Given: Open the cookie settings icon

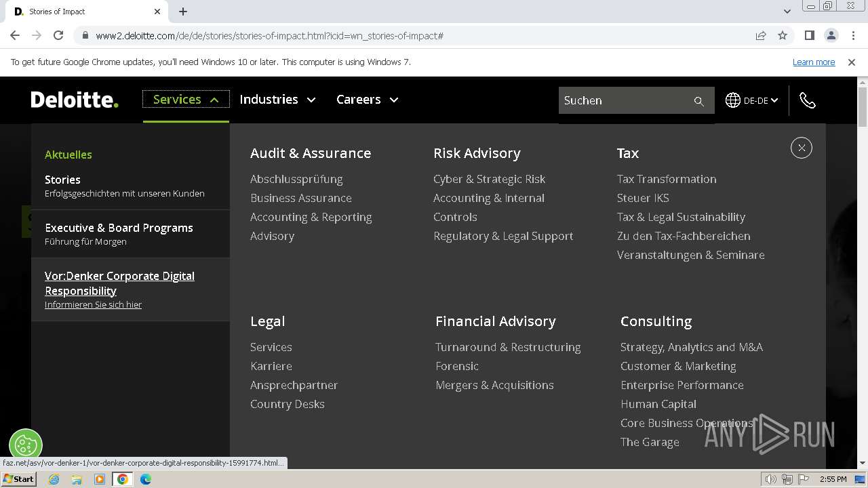Looking at the screenshot, I should point(26,445).
